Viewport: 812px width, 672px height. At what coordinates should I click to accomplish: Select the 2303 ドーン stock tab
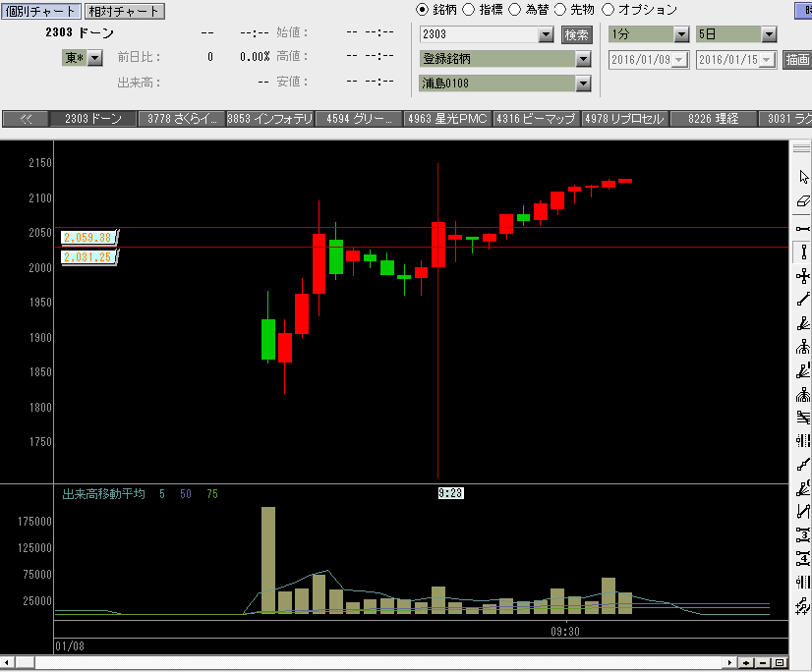(93, 119)
